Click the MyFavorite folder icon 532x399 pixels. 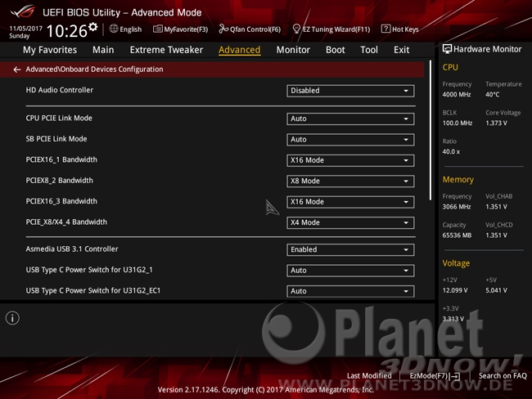(x=158, y=29)
